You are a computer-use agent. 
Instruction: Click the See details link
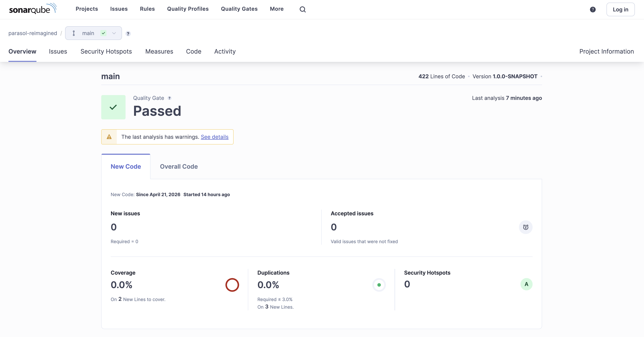coord(215,137)
